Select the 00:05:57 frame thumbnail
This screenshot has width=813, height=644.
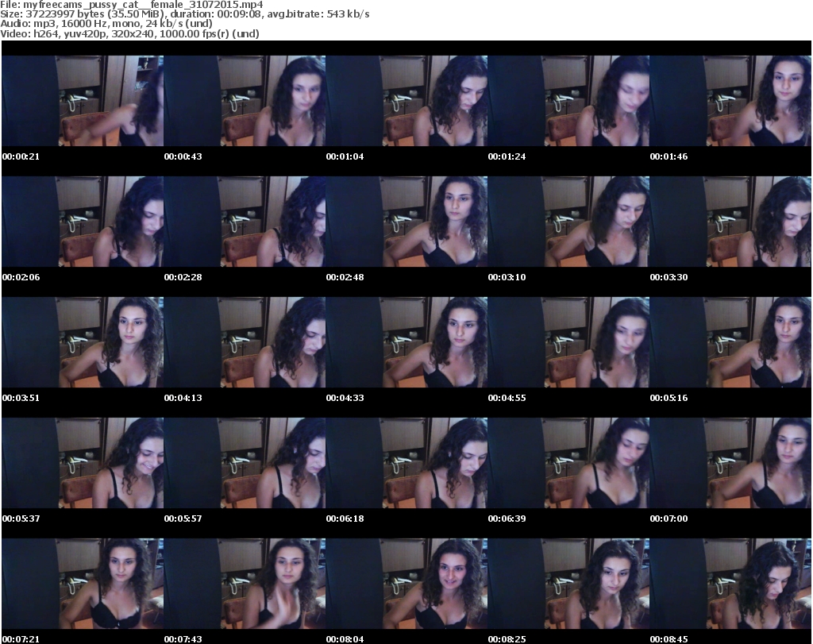pyautogui.click(x=245, y=463)
